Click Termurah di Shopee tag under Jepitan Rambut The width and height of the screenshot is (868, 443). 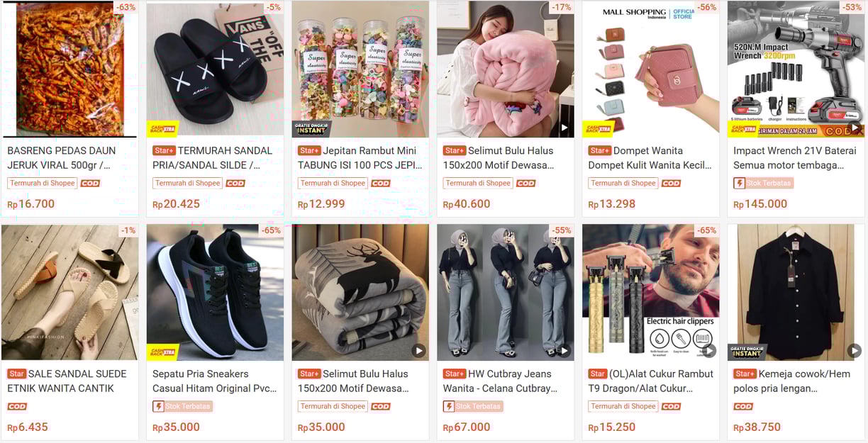click(x=333, y=183)
